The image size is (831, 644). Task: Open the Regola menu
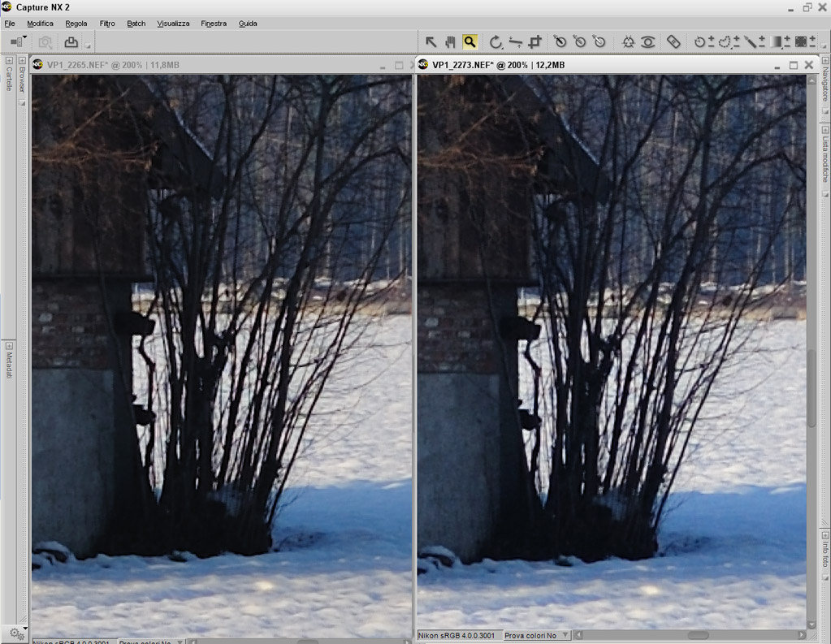click(76, 24)
